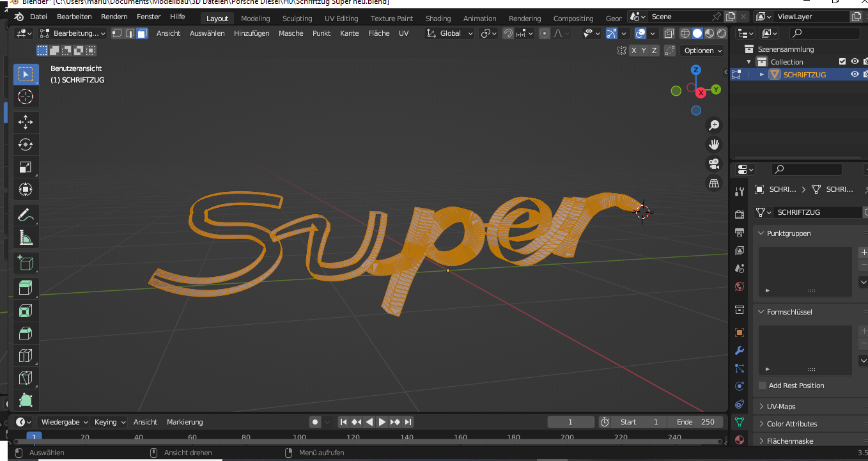This screenshot has height=461, width=868.
Task: Open the Optionen button in viewport
Action: point(702,51)
